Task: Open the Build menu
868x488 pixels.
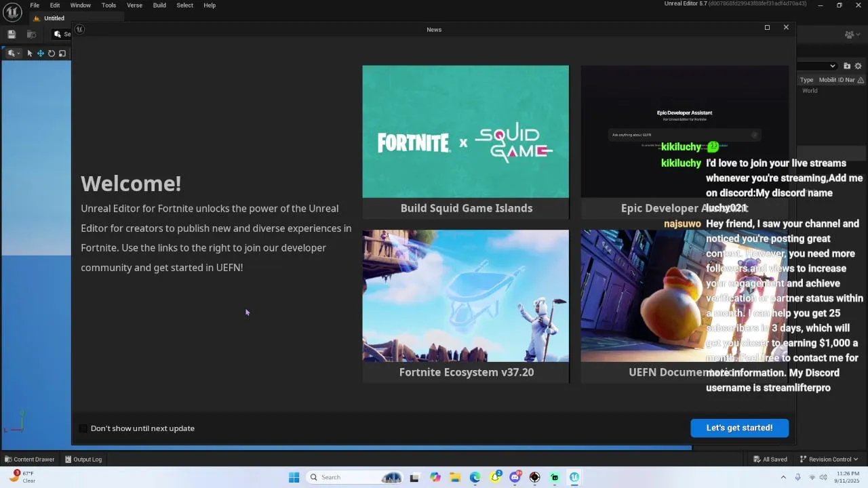Action: [159, 5]
